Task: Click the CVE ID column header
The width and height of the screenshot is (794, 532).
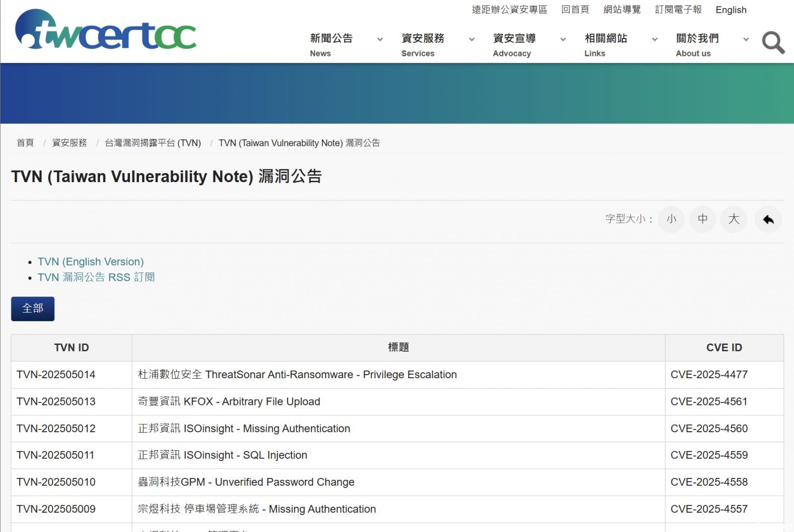Action: 724,347
